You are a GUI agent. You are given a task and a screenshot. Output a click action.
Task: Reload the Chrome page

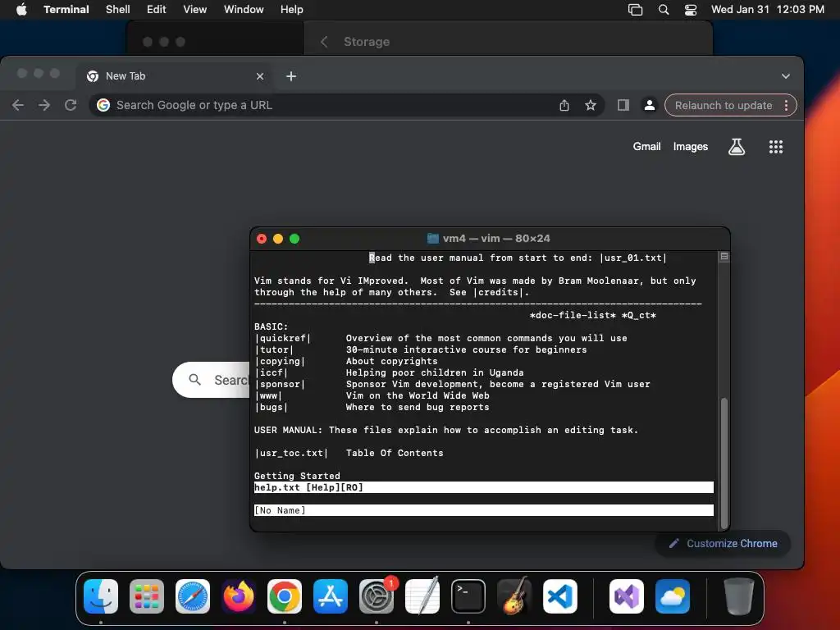71,105
